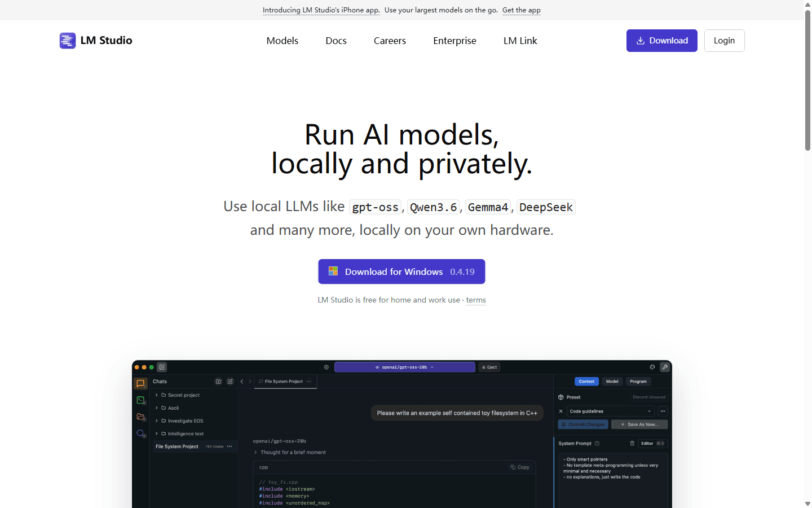Click the 'openai/gpt-oss-20b' label above the response
Screen dimensions: 812x508
[x=280, y=441]
